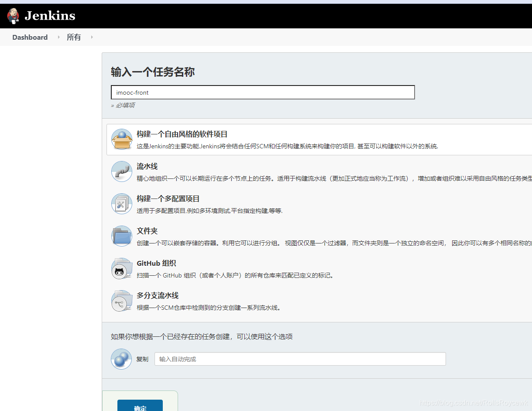Click the 复制 label
532x411 pixels.
142,359
